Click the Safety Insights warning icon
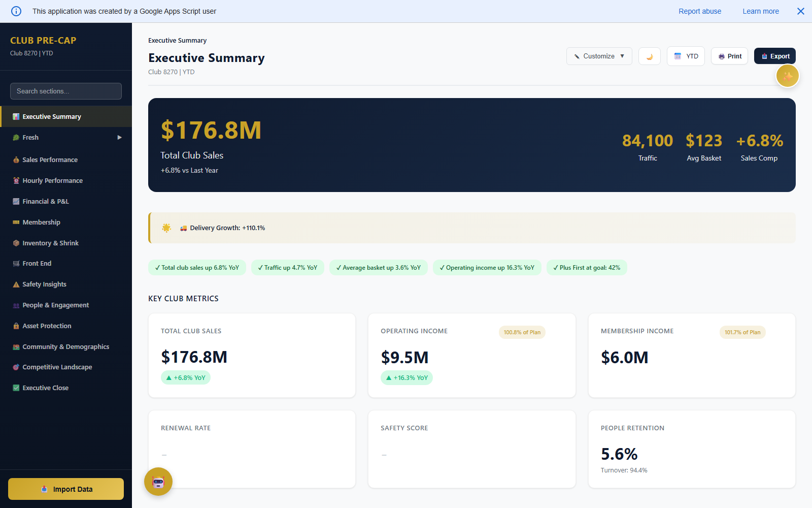The image size is (812, 508). tap(16, 284)
